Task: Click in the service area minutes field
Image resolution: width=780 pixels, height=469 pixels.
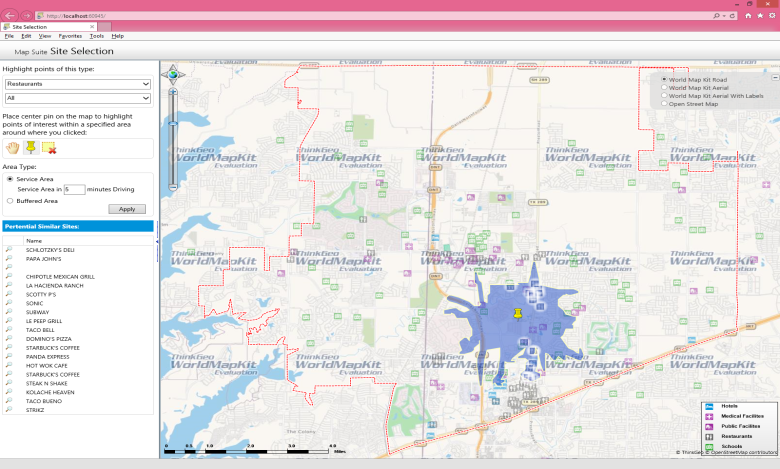Action: 74,189
